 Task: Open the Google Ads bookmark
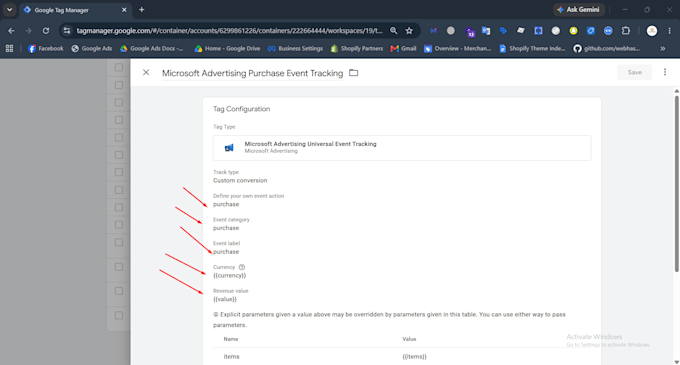tap(92, 49)
